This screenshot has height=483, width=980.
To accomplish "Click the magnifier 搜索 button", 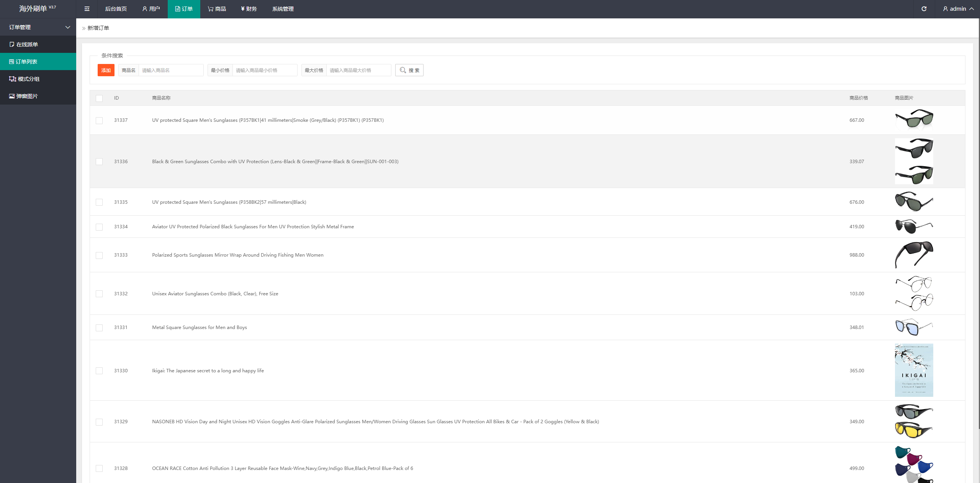I will [x=409, y=70].
